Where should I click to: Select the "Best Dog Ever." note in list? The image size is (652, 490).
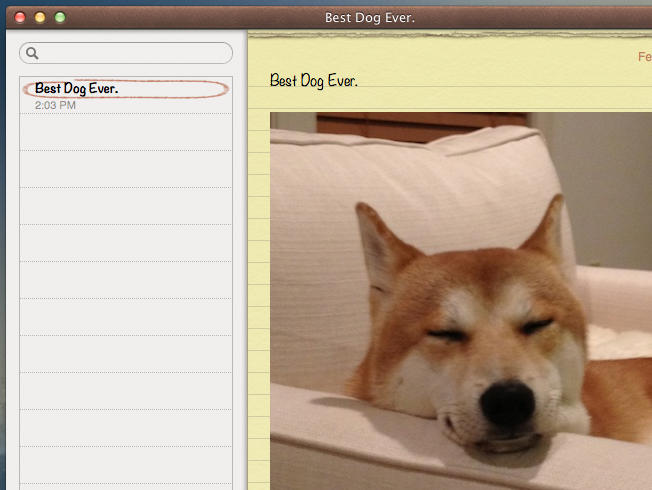(77, 89)
